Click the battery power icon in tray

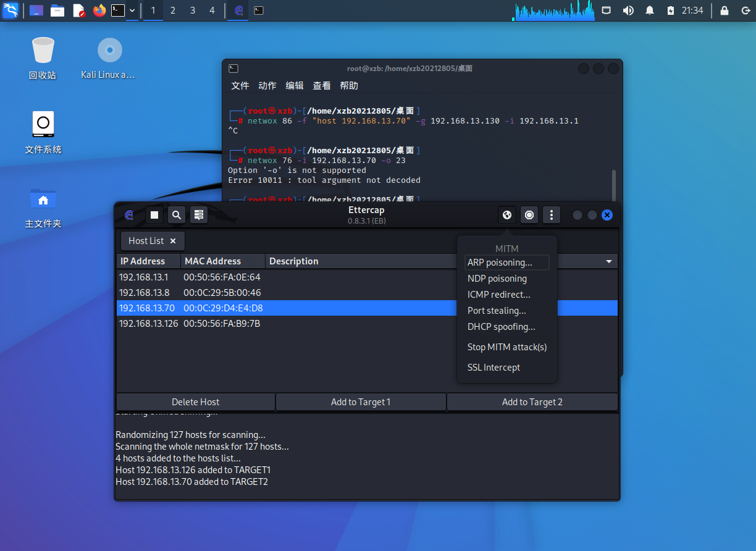pyautogui.click(x=671, y=11)
